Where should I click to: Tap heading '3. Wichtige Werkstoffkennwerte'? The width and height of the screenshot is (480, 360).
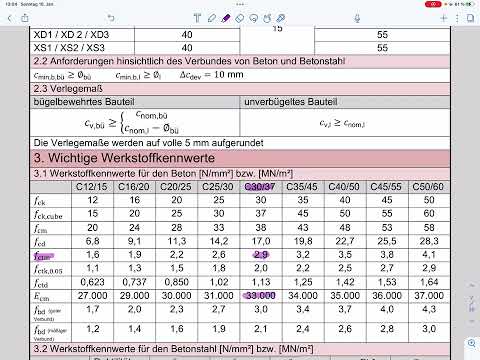click(x=124, y=158)
